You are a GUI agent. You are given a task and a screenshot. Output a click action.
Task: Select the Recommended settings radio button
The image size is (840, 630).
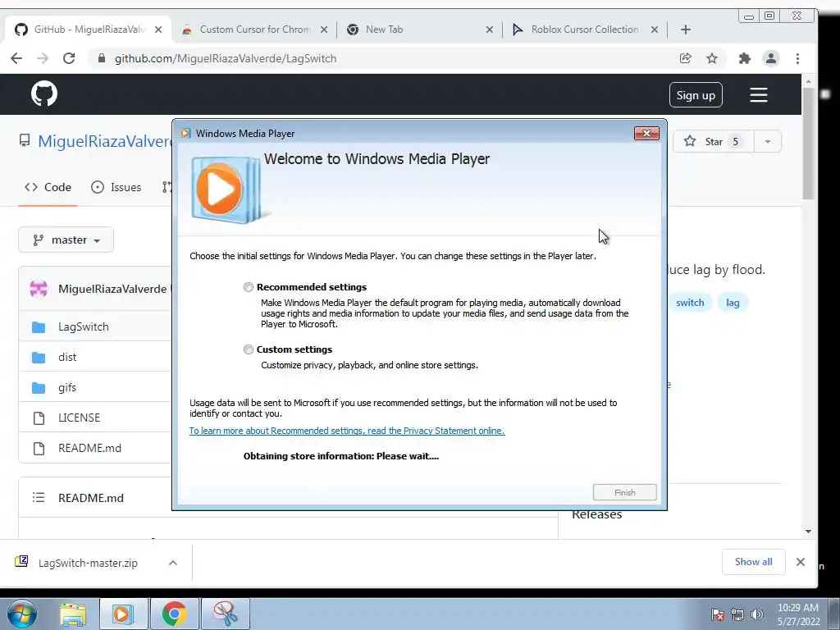click(x=248, y=287)
